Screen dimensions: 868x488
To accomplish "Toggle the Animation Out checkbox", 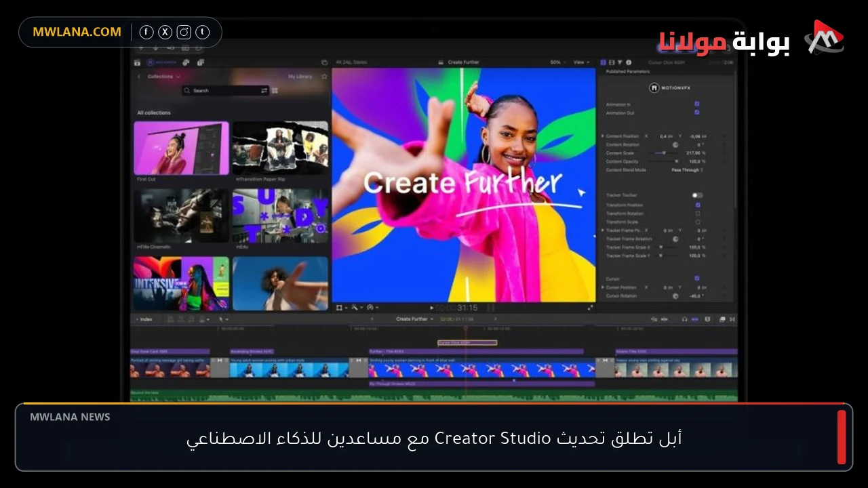I will coord(697,113).
